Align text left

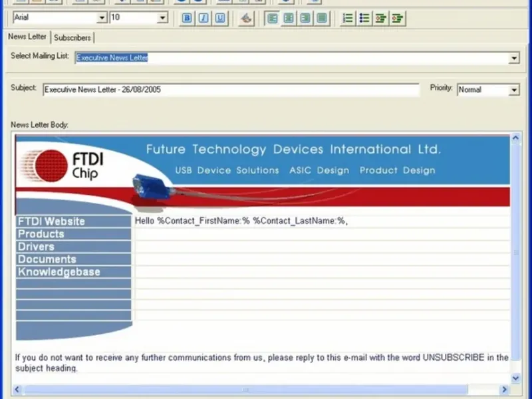click(x=272, y=18)
